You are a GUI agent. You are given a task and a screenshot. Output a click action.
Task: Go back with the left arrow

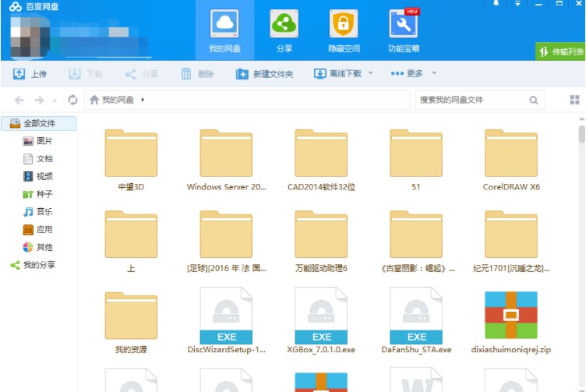tap(19, 101)
